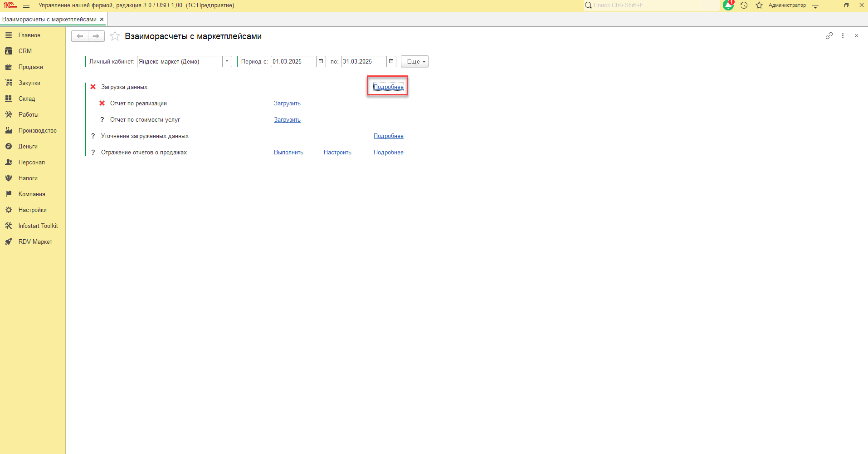
Task: Open the Еще dropdown menu
Action: 415,62
